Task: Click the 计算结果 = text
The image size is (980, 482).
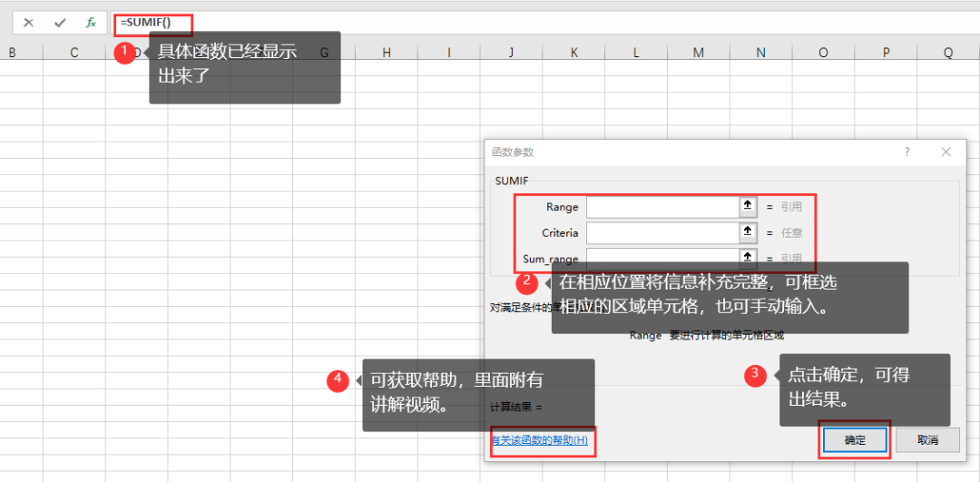Action: (x=517, y=407)
